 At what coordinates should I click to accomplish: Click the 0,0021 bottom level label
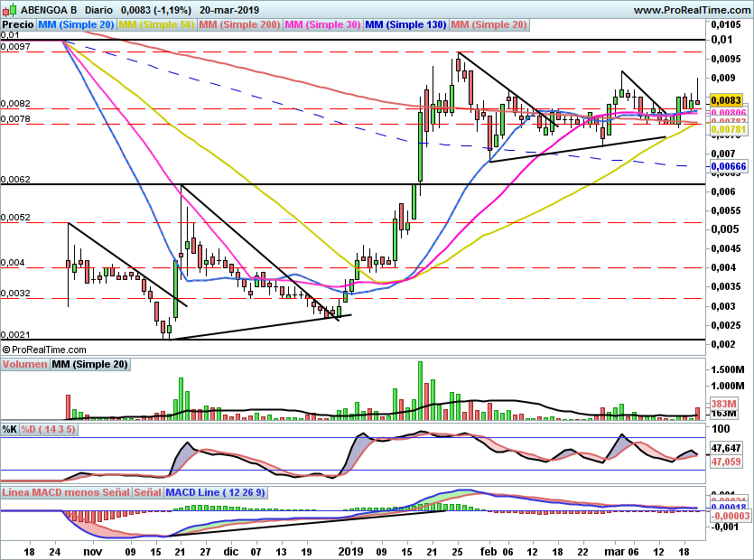pyautogui.click(x=15, y=334)
